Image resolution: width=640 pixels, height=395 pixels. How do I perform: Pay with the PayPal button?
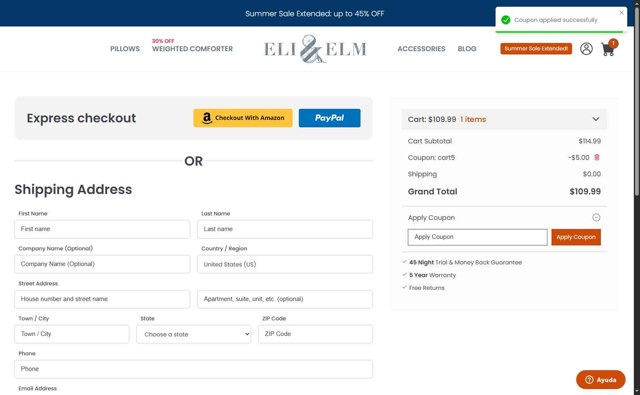pos(329,118)
